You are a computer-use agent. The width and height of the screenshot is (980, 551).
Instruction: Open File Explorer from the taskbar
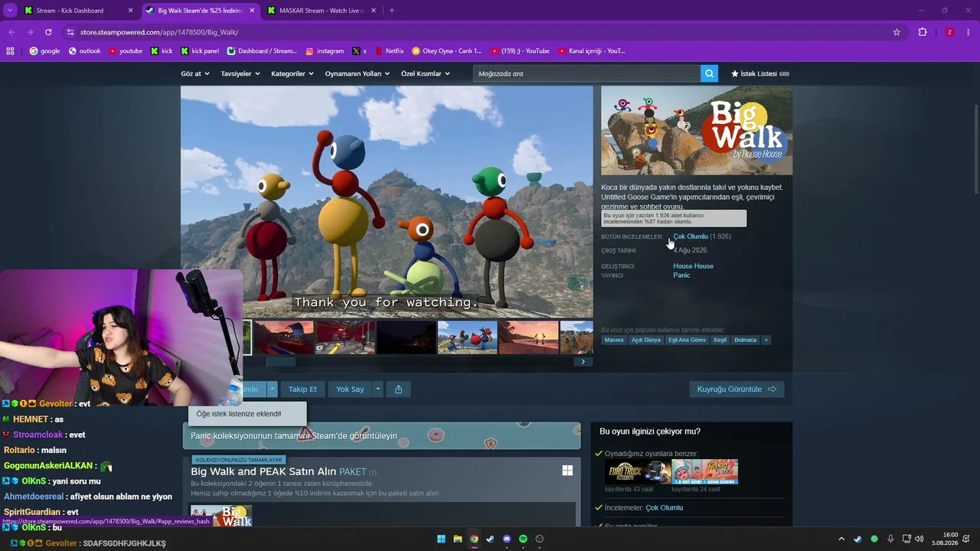(x=458, y=539)
